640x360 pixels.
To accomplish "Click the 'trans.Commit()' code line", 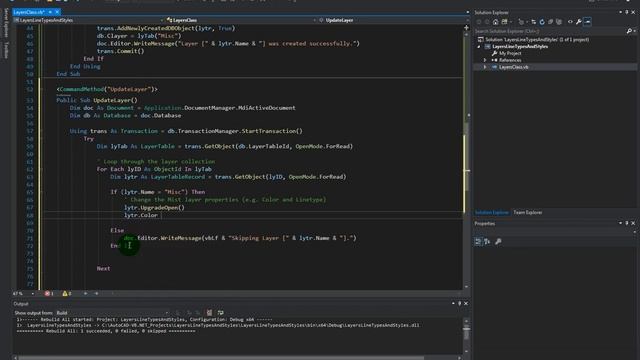I will (x=120, y=51).
